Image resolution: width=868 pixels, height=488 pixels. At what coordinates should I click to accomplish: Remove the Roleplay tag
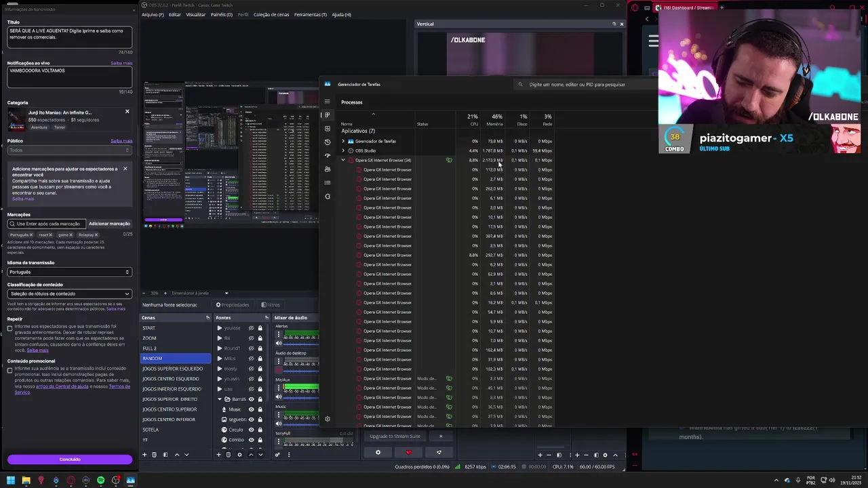click(96, 235)
